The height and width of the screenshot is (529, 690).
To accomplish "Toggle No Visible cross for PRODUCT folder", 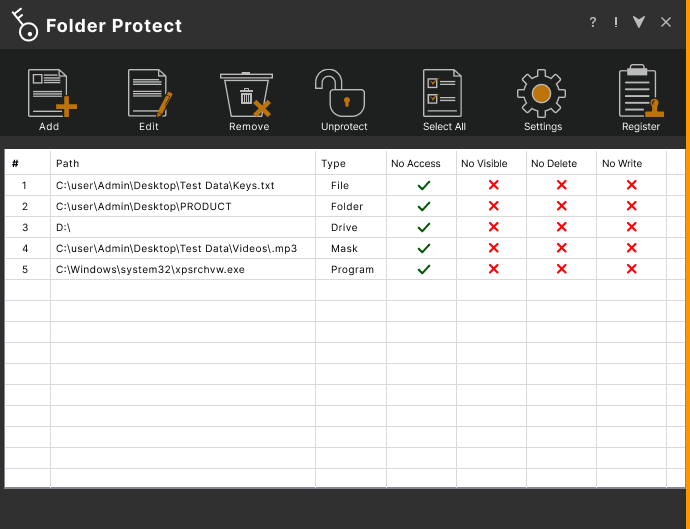I will click(x=494, y=206).
